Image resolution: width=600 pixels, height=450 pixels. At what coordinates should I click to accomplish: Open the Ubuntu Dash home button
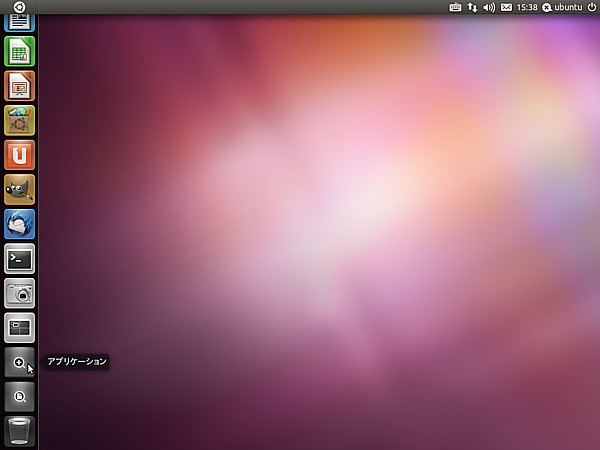coord(19,7)
